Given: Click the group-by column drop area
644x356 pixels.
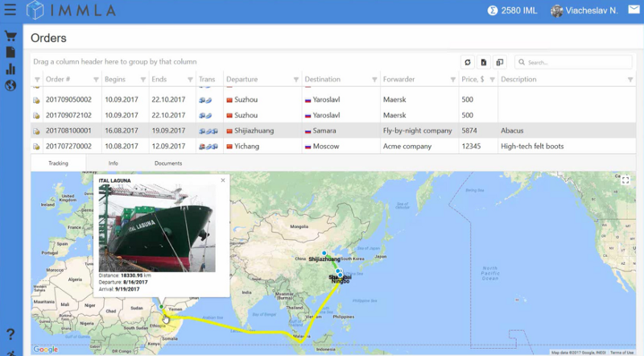Looking at the screenshot, I should 115,62.
